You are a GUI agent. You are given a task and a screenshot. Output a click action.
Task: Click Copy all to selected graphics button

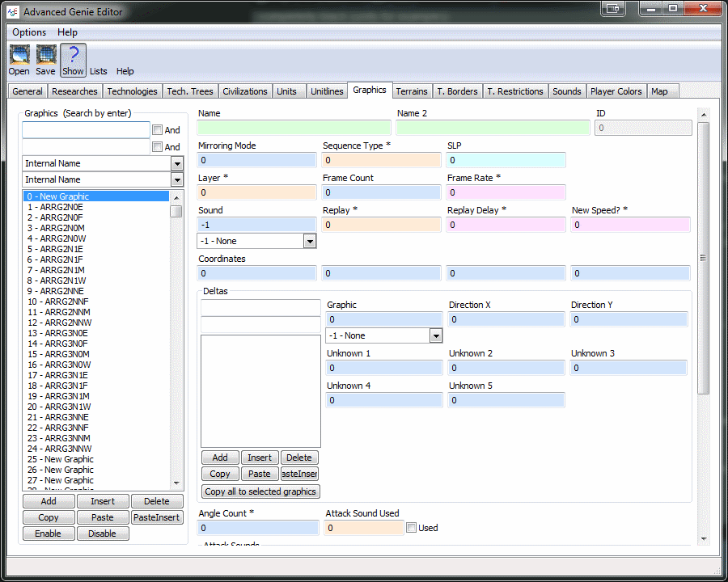260,491
